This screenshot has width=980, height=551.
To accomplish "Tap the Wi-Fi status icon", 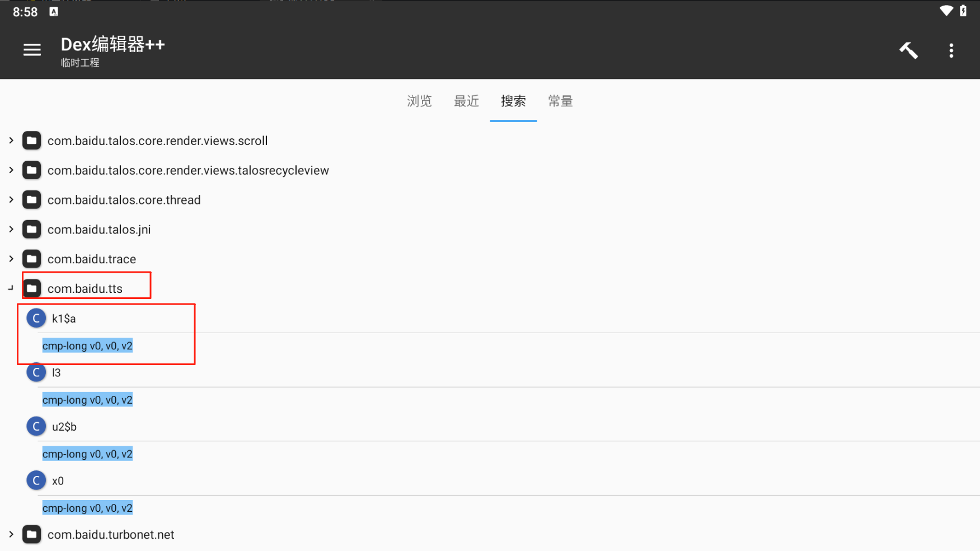I will click(946, 11).
